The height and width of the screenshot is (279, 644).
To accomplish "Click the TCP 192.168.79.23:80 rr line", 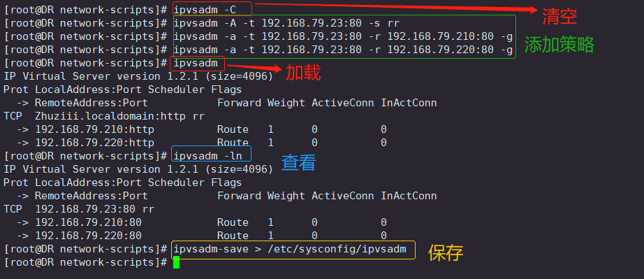I will 79,209.
